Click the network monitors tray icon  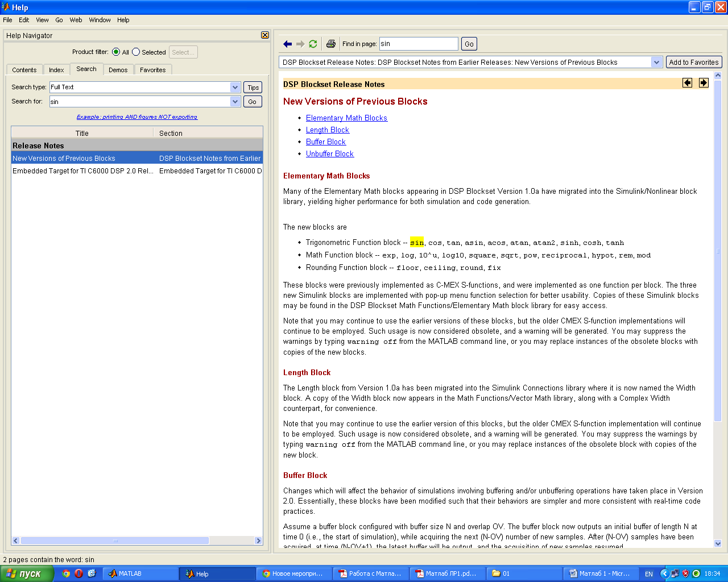[675, 573]
